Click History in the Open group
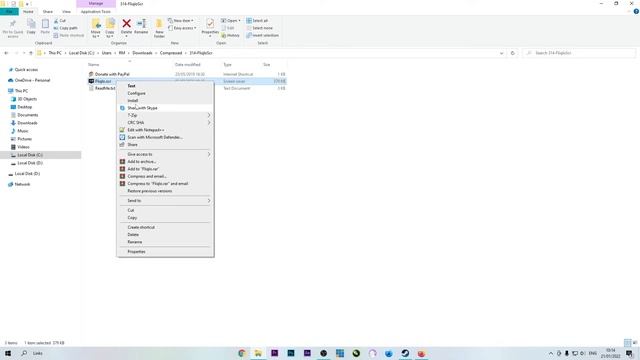The height and width of the screenshot is (360, 640). [x=230, y=36]
